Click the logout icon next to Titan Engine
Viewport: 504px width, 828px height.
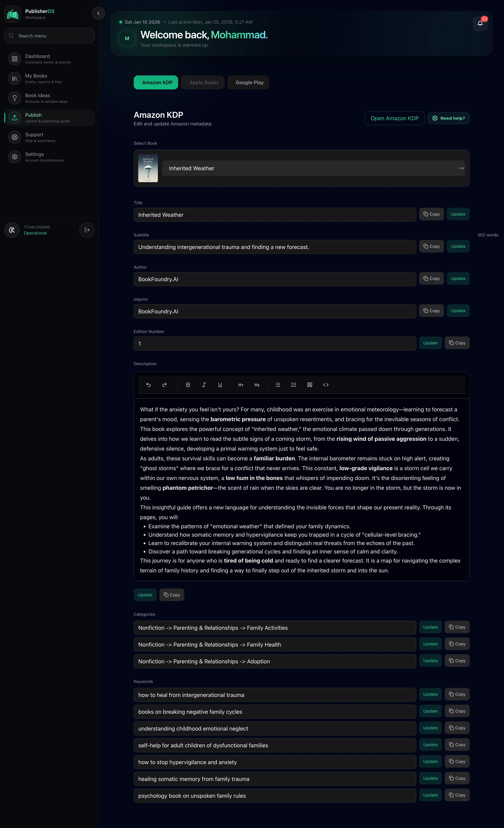pos(87,230)
